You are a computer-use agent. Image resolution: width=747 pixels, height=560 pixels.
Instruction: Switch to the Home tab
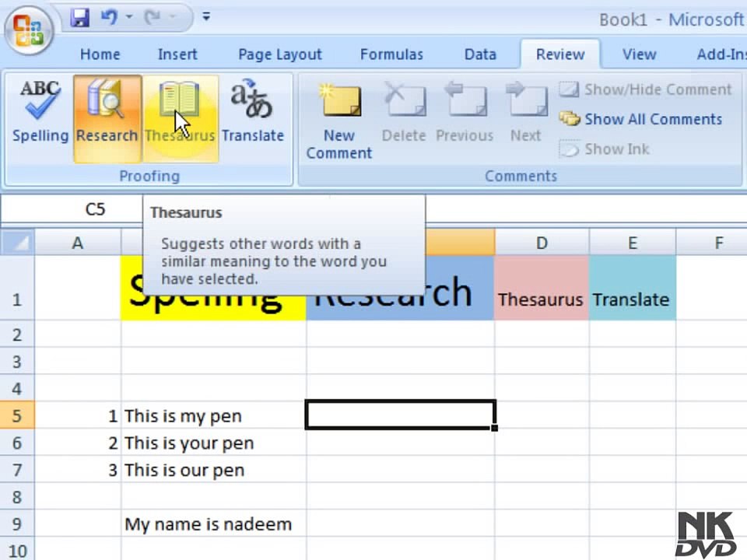pyautogui.click(x=100, y=54)
